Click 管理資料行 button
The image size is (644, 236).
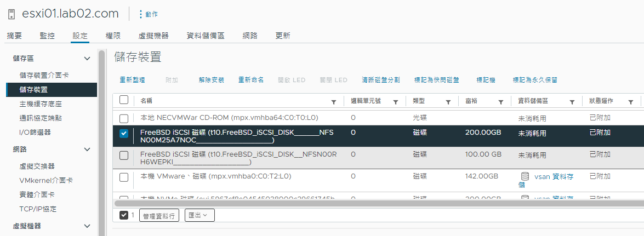(159, 216)
